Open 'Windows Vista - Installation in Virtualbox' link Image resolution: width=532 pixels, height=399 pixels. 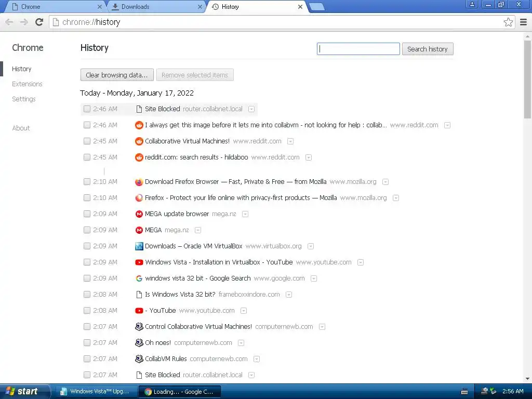(x=219, y=262)
